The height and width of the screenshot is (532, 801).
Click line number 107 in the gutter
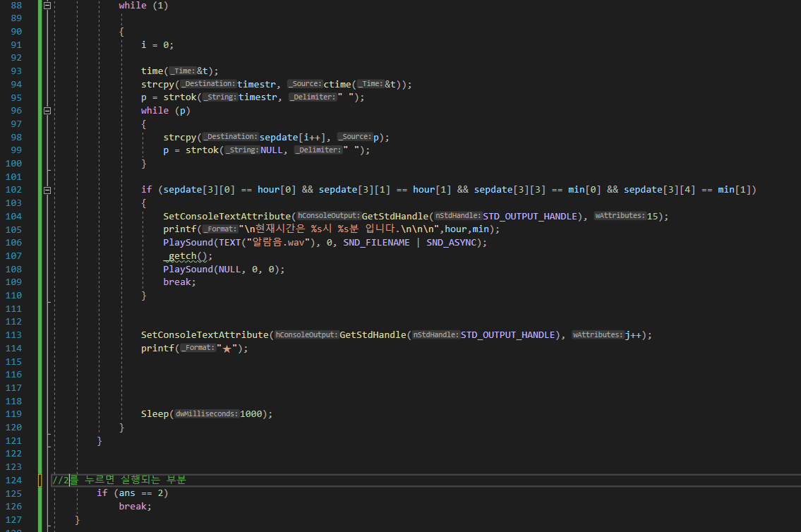[13, 256]
